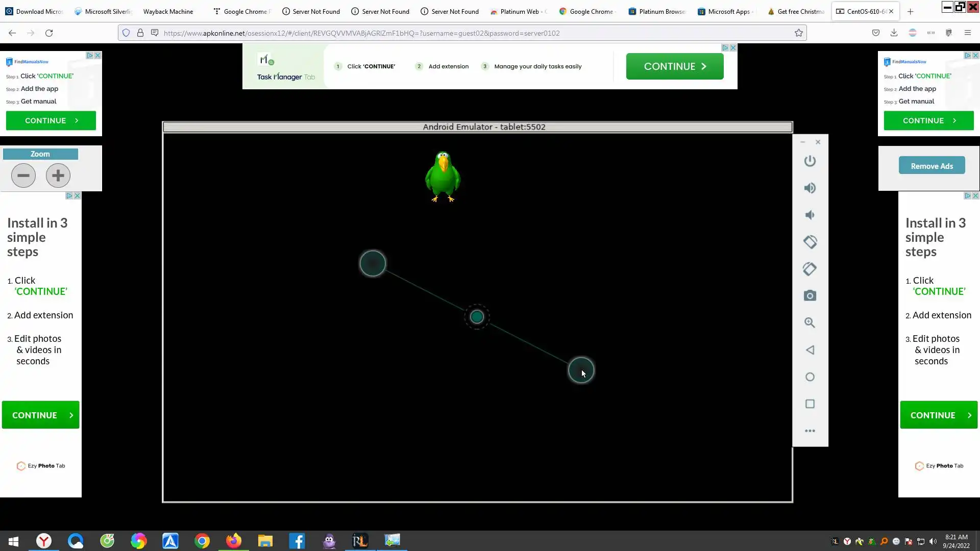This screenshot has width=980, height=551.
Task: Switch to the Wayback Machine tab
Action: pos(168,11)
